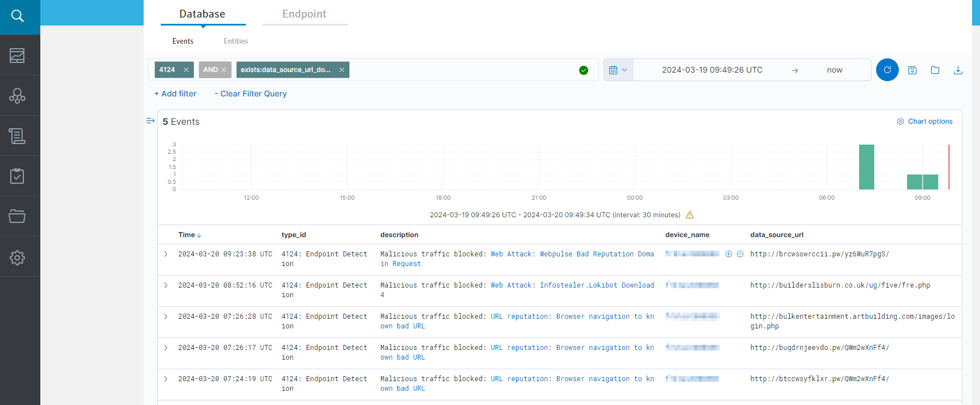Open the saved queries folder icon
This screenshot has height=405, width=980.
coord(935,70)
